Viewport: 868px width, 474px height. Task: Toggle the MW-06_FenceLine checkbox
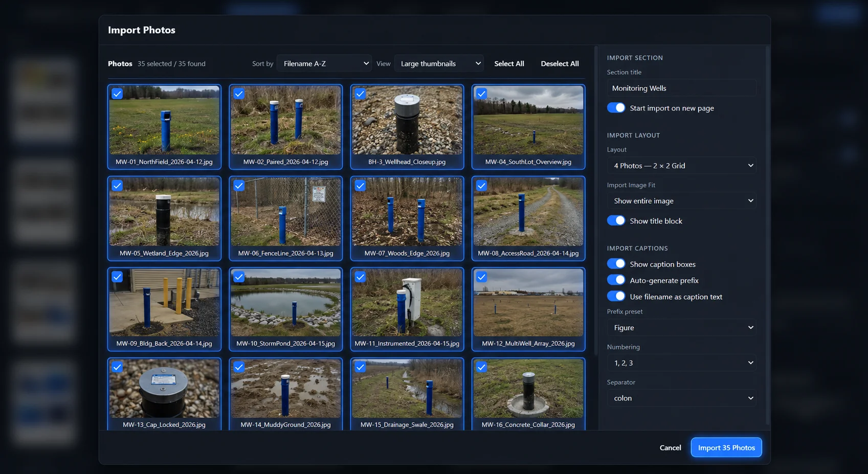[x=239, y=186]
